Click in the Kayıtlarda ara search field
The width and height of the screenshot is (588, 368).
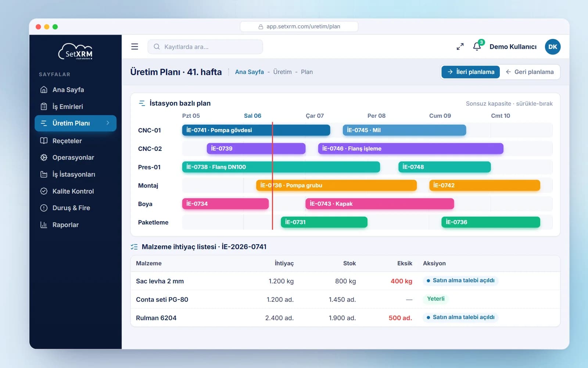205,47
